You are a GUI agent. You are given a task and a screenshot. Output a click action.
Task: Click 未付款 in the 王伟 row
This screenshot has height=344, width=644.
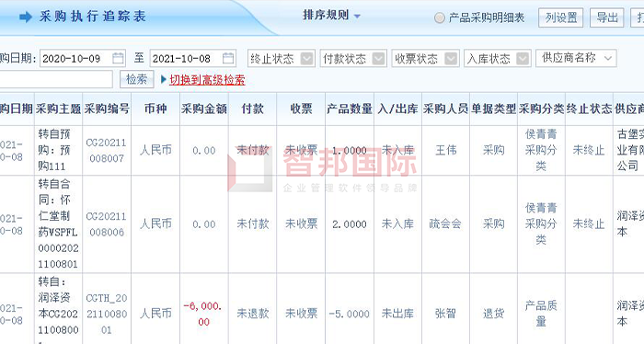[x=253, y=150]
